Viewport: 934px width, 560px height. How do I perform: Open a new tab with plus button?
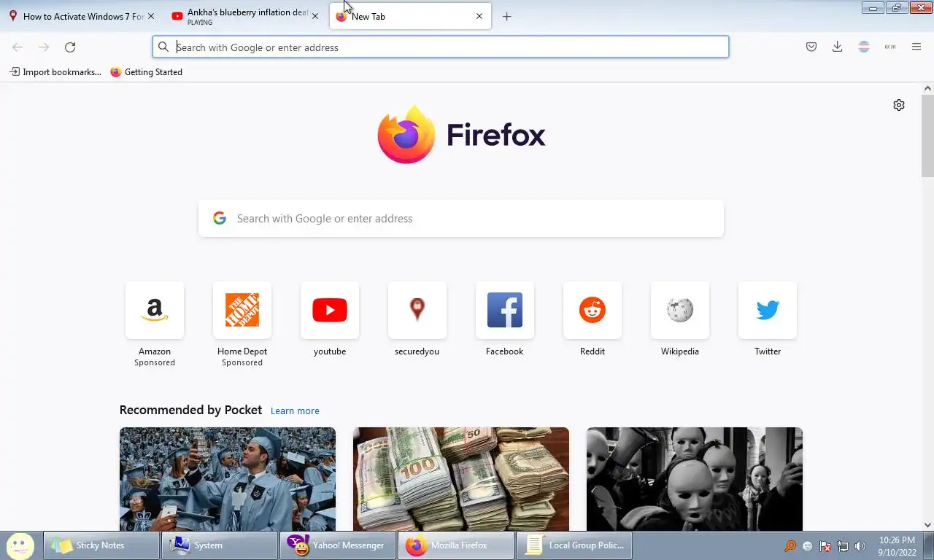[x=506, y=16]
